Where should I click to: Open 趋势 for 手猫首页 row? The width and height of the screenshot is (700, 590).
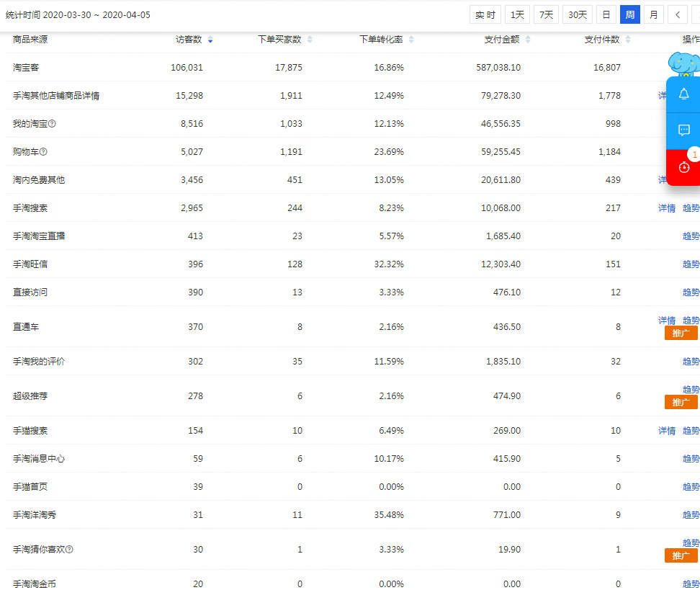click(x=691, y=487)
